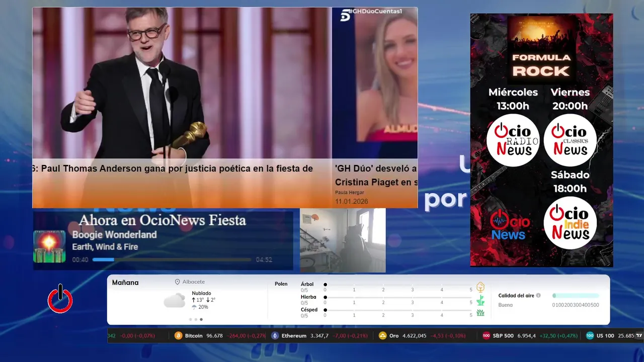This screenshot has height=362, width=644.
Task: Click the Ethereum ticker label
Action: 294,336
